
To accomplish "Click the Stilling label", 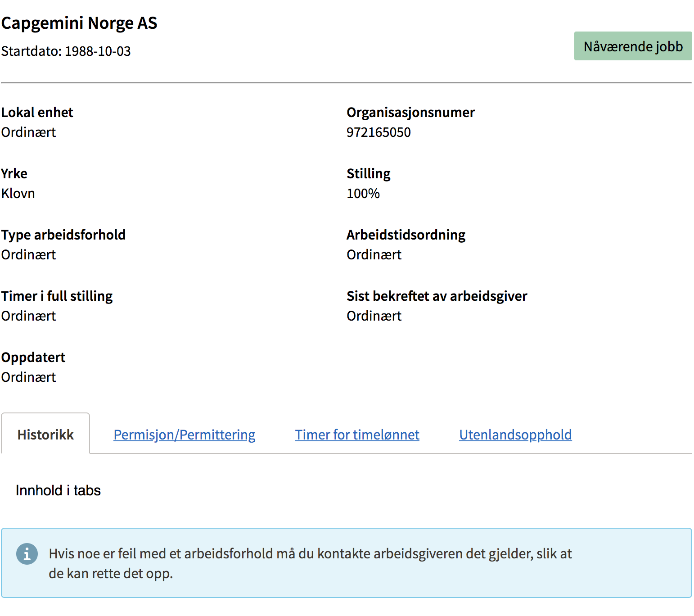I will (x=369, y=174).
